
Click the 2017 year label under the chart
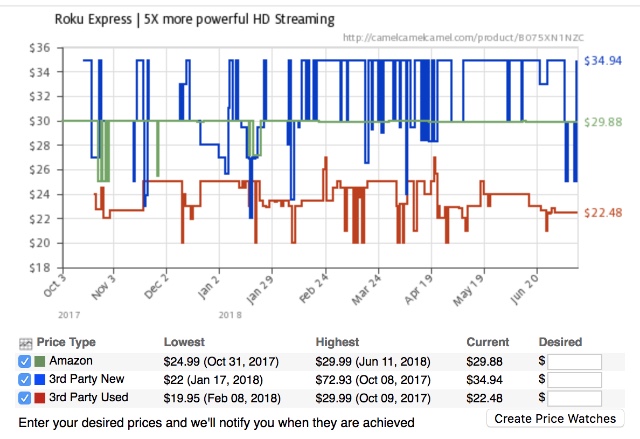pos(69,315)
